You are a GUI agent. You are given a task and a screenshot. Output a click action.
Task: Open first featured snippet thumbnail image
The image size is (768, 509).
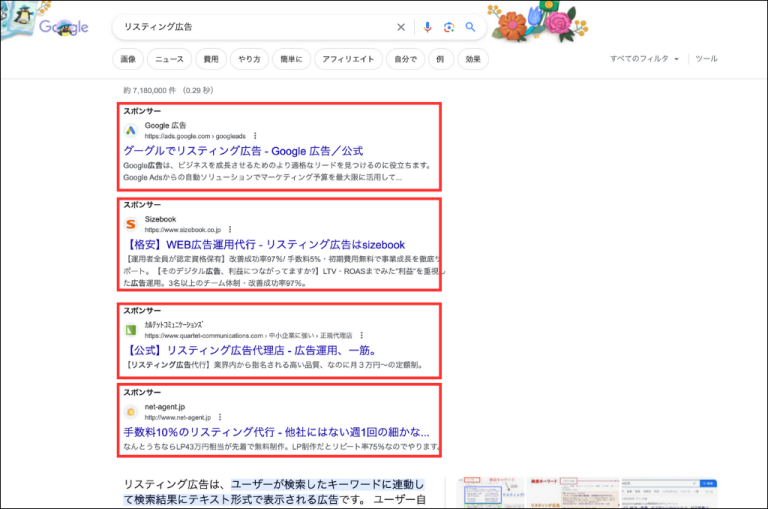[x=490, y=492]
